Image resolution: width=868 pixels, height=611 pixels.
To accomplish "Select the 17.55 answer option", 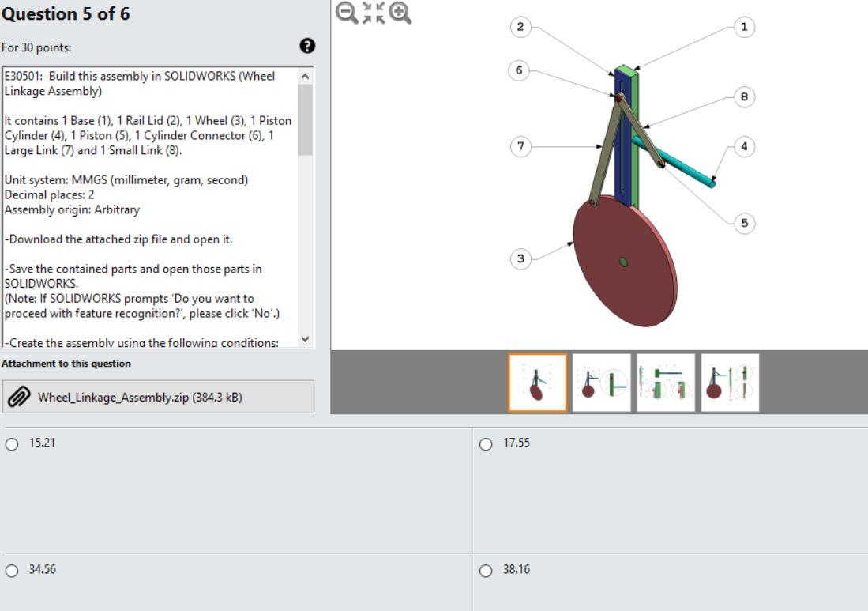I will pyautogui.click(x=486, y=444).
